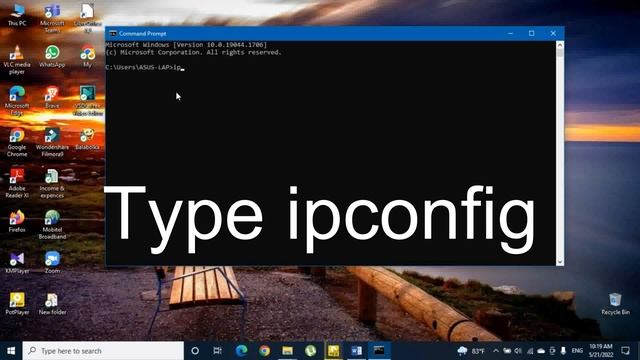The height and width of the screenshot is (360, 640).
Task: Open Task View on taskbar
Action: (218, 351)
